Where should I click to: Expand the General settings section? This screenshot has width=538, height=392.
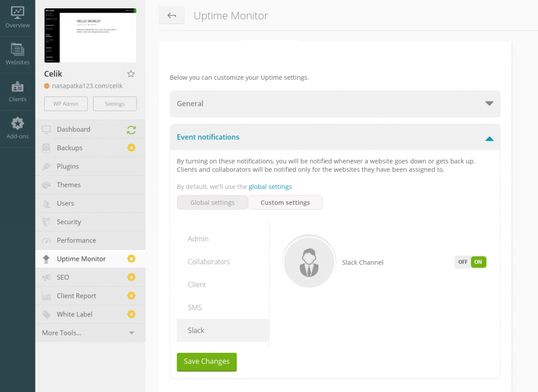click(335, 104)
